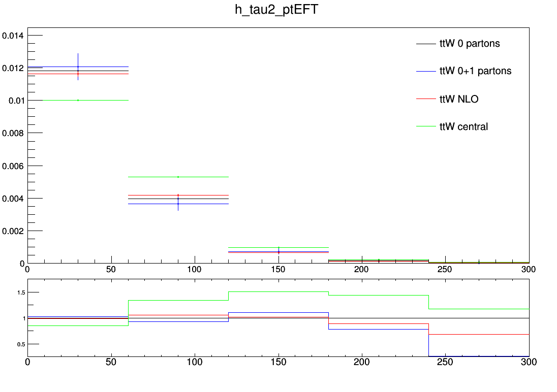Click upper plot x-axis label 250

pyautogui.click(x=445, y=270)
